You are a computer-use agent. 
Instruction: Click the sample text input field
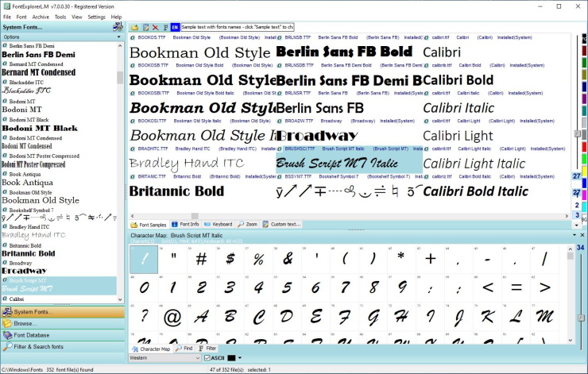pyautogui.click(x=238, y=27)
